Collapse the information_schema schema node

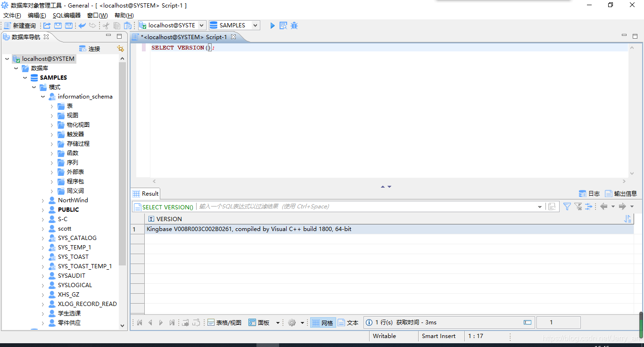(43, 97)
